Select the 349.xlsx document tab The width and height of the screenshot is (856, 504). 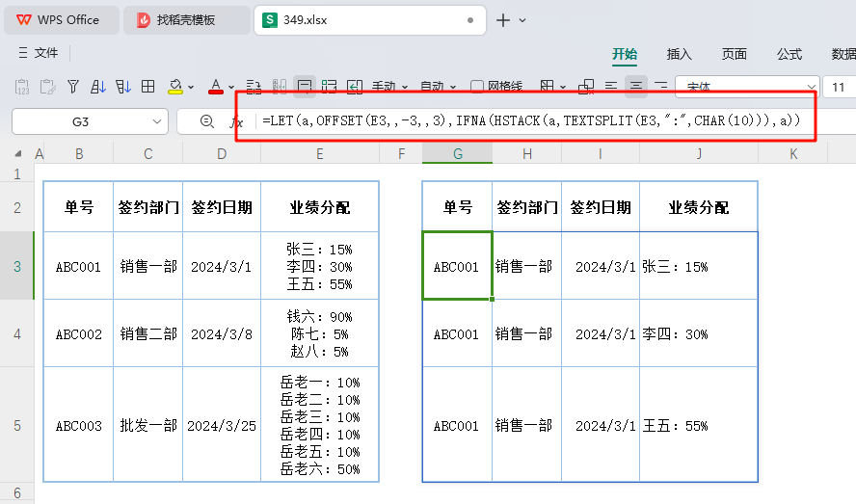[370, 20]
